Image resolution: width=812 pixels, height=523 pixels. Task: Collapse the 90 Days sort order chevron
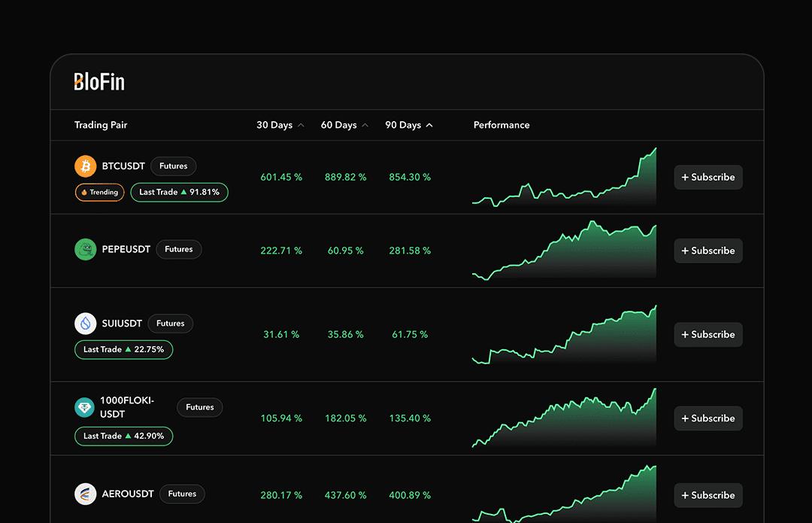coord(429,124)
